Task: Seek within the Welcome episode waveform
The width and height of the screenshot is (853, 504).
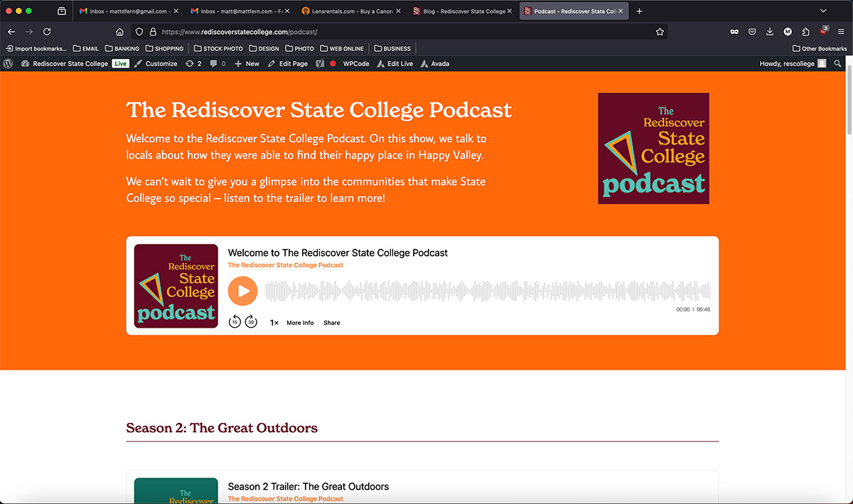Action: (488, 291)
